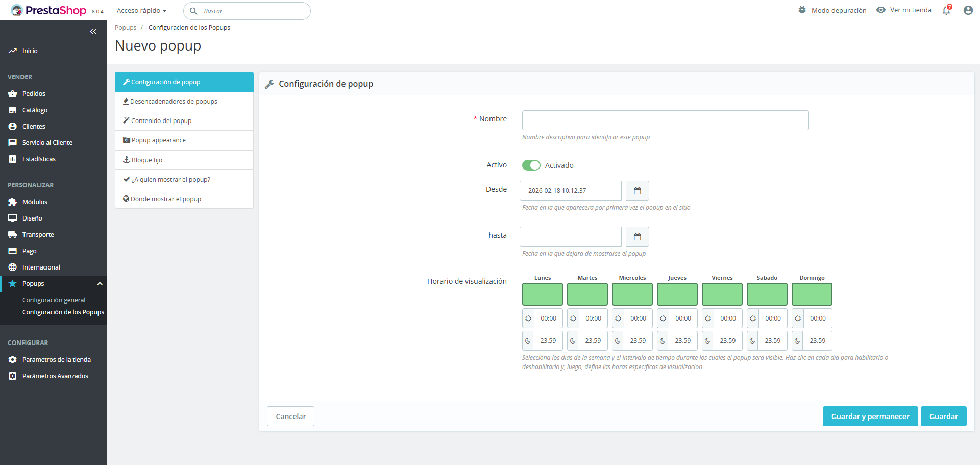Toggle Domingo day in the display schedule
980x465 pixels.
pyautogui.click(x=812, y=295)
